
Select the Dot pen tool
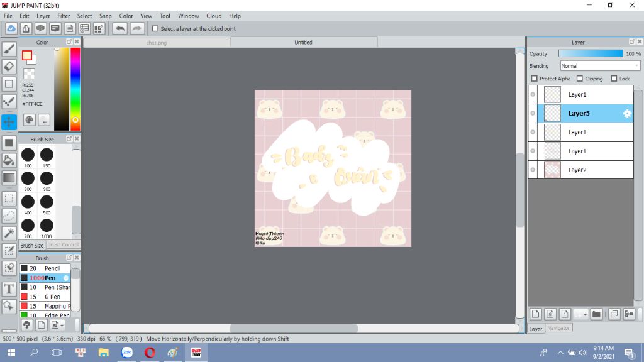coord(9,101)
